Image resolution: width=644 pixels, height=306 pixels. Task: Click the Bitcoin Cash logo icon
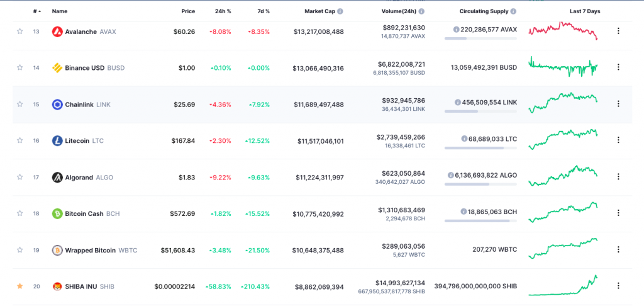(57, 213)
